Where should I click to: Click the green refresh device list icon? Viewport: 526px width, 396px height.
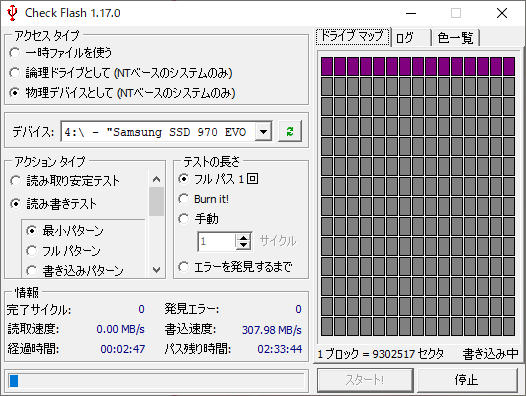click(x=290, y=131)
